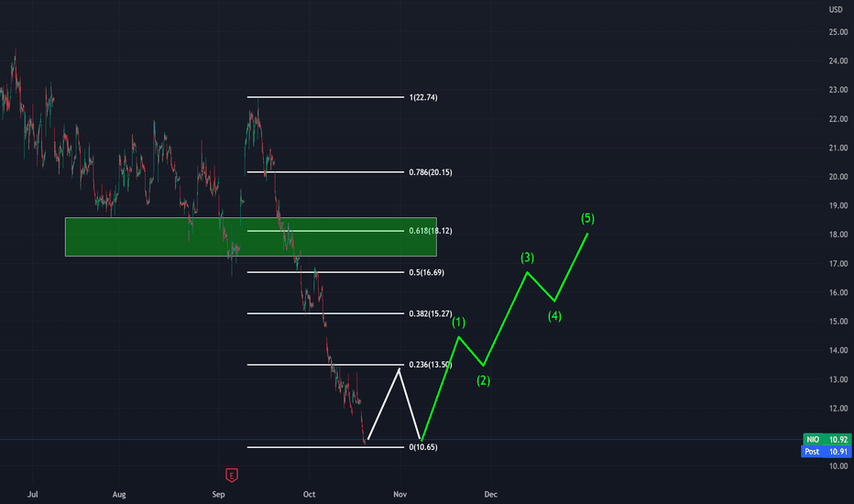The height and width of the screenshot is (504, 854).
Task: Click the Jul date axis label
Action: 33,494
